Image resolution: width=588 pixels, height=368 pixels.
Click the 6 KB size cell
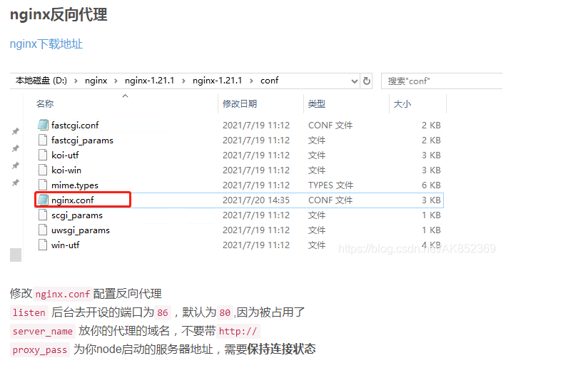pyautogui.click(x=431, y=185)
